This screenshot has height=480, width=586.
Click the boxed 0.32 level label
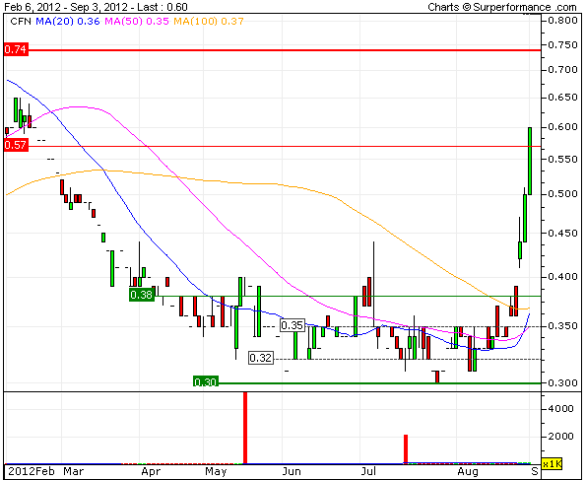coord(261,358)
